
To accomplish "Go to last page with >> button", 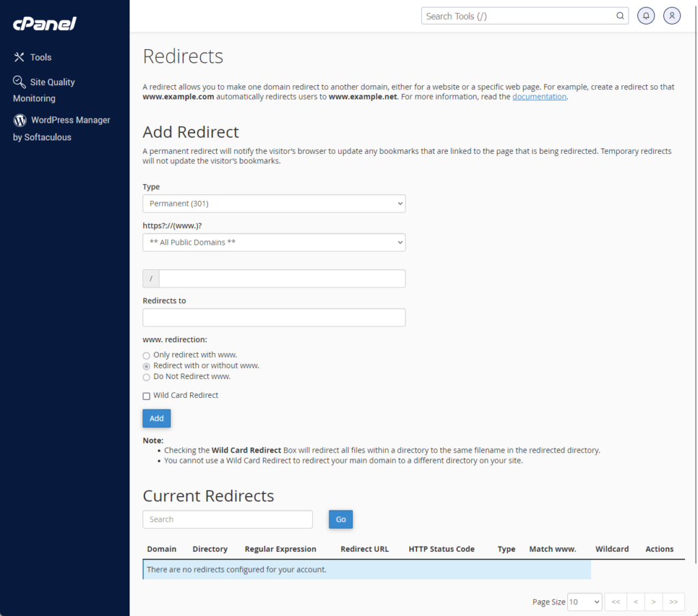I will pos(673,602).
